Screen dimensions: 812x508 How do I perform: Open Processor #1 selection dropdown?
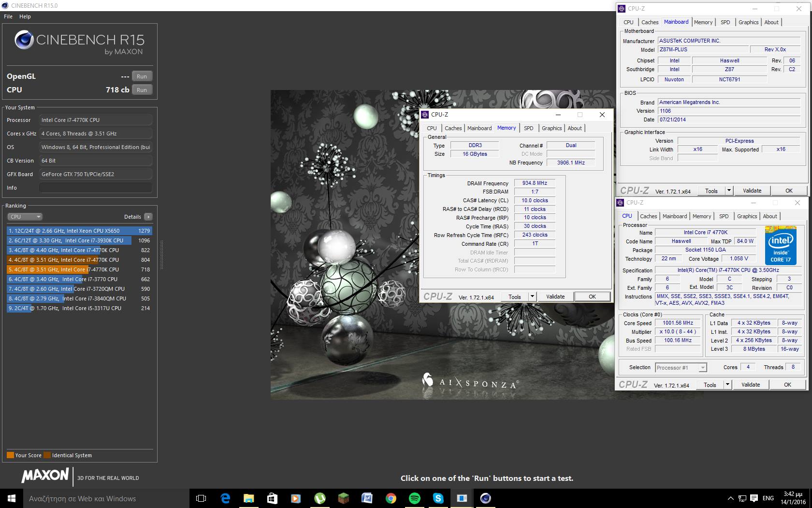point(681,368)
